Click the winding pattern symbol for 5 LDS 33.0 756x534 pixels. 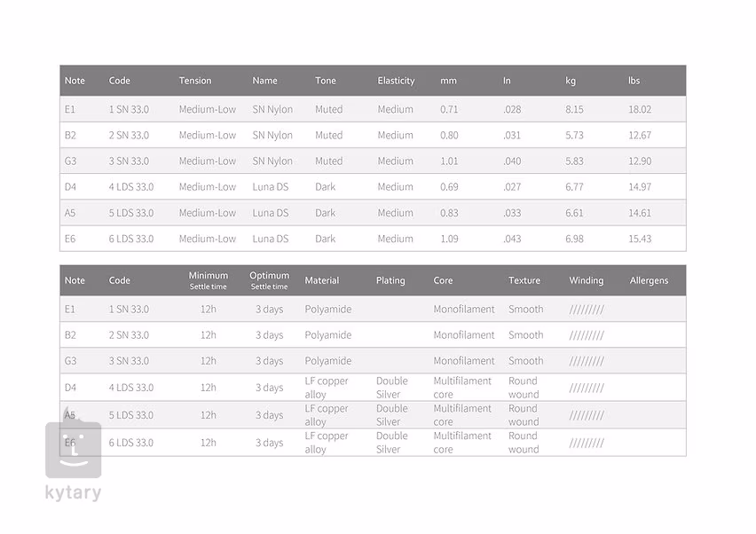(586, 415)
